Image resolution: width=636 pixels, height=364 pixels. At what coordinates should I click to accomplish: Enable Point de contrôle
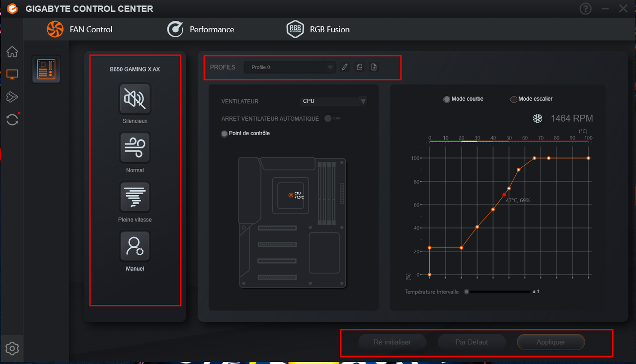tap(224, 133)
